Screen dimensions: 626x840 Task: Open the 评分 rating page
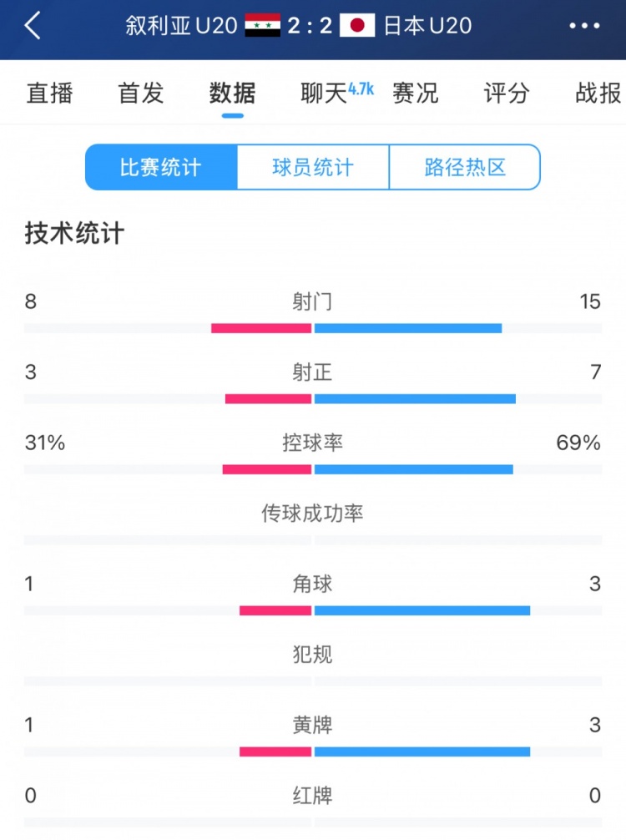(507, 93)
